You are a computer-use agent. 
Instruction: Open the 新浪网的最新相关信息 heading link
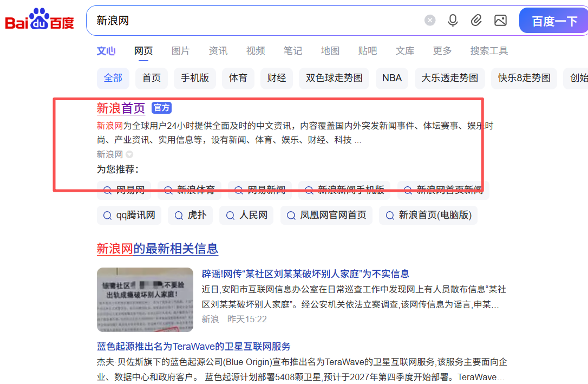pos(157,249)
